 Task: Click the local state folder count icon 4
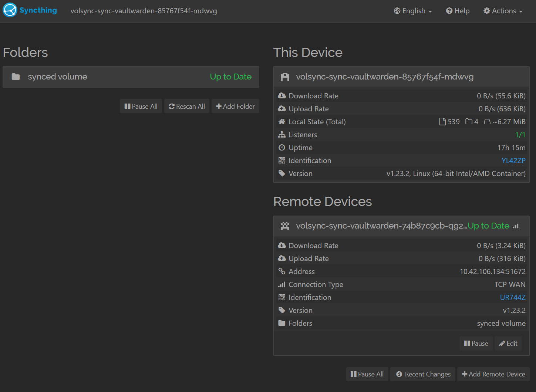[x=469, y=122]
